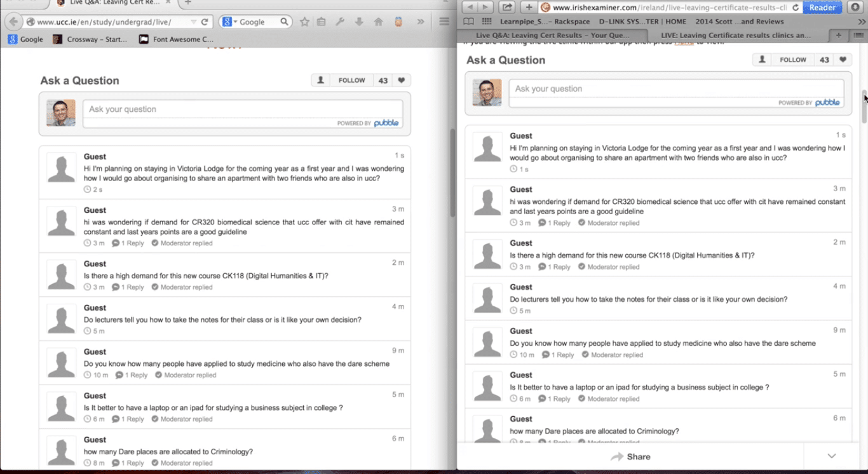Bookmark this page with the star icon
The width and height of the screenshot is (868, 474).
tap(304, 22)
